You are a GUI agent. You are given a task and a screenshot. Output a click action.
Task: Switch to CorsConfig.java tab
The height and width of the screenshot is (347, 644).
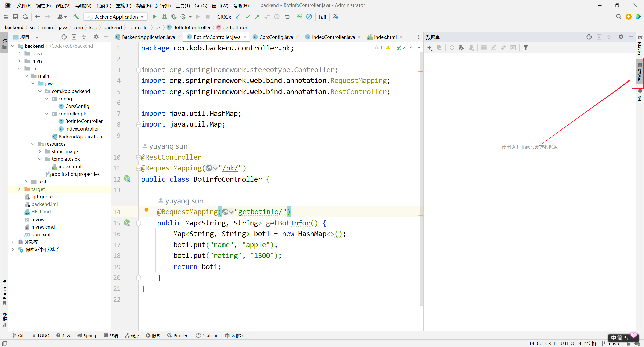click(276, 37)
